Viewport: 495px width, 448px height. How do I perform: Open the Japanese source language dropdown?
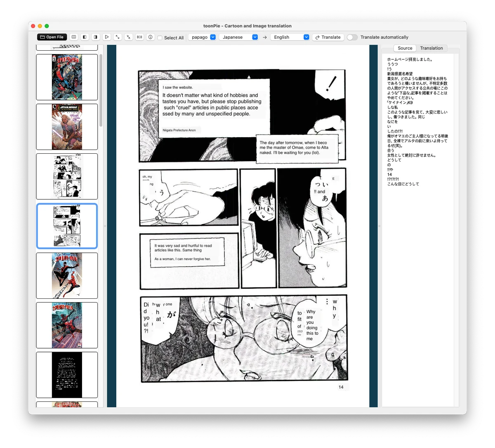click(238, 37)
